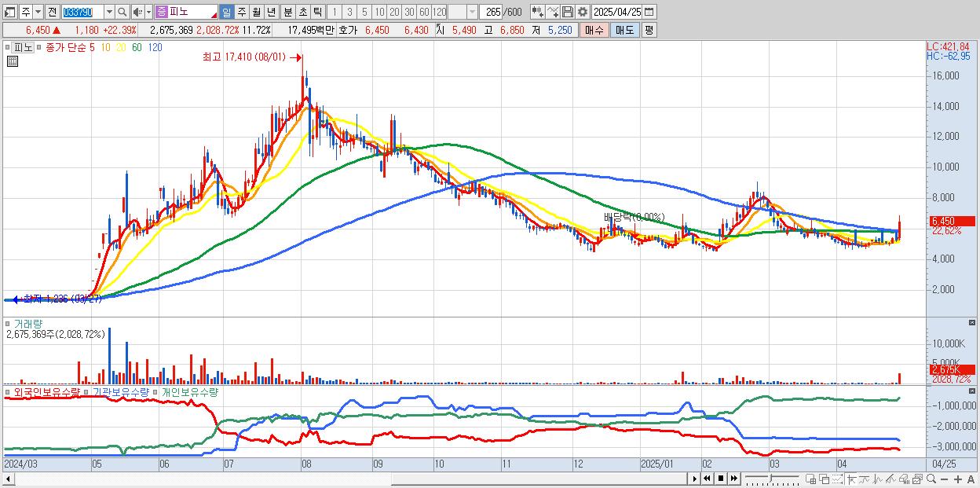
Task: Expand the speaker icon dropdown arrow
Action: pos(149,12)
